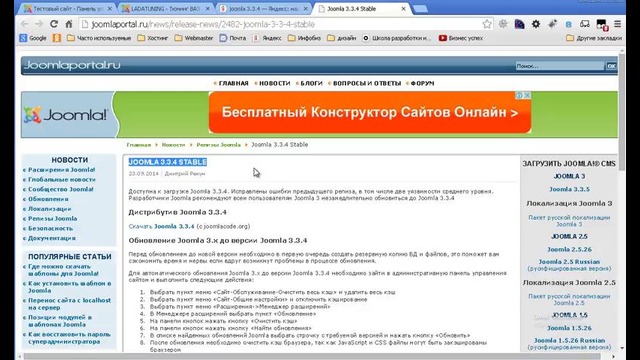Open the Школа разработки bookmark
Screen dimensions: 640x360
pyautogui.click(x=397, y=38)
